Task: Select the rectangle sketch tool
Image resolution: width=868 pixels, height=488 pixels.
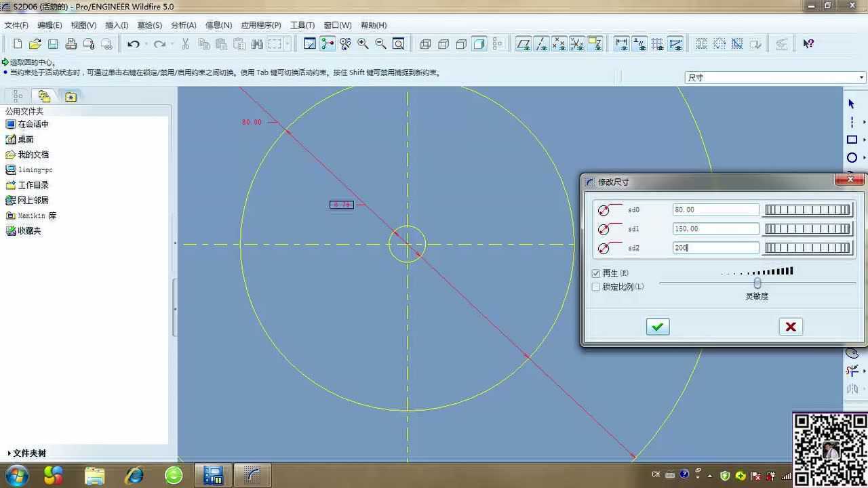Action: click(852, 140)
